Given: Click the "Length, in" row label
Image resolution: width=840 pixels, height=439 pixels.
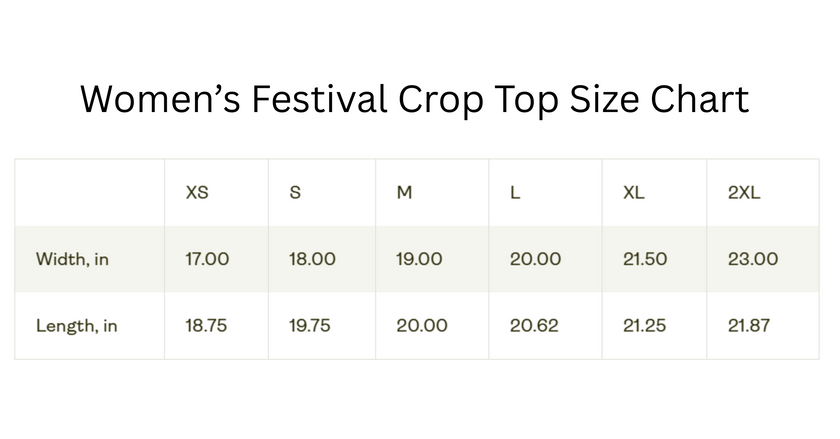Looking at the screenshot, I should coord(76,325).
